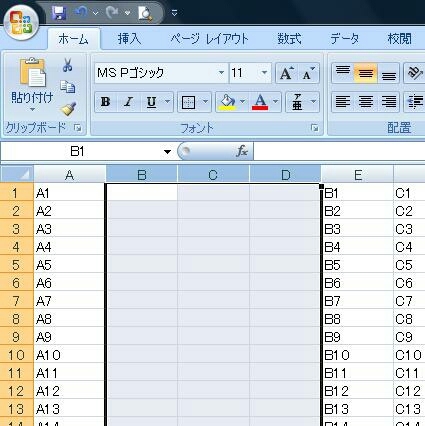Select column E header
Viewport: 425px width, 426px height.
point(357,174)
